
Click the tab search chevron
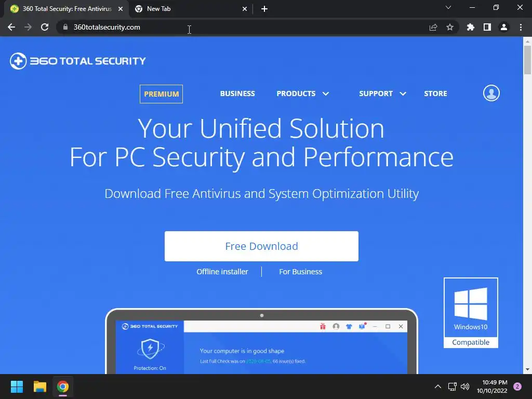click(x=448, y=7)
